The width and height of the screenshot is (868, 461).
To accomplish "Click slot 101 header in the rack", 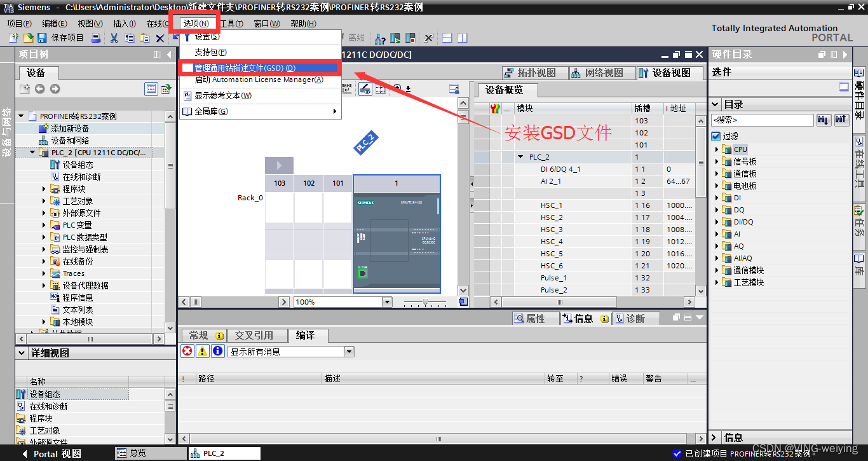I will (338, 183).
